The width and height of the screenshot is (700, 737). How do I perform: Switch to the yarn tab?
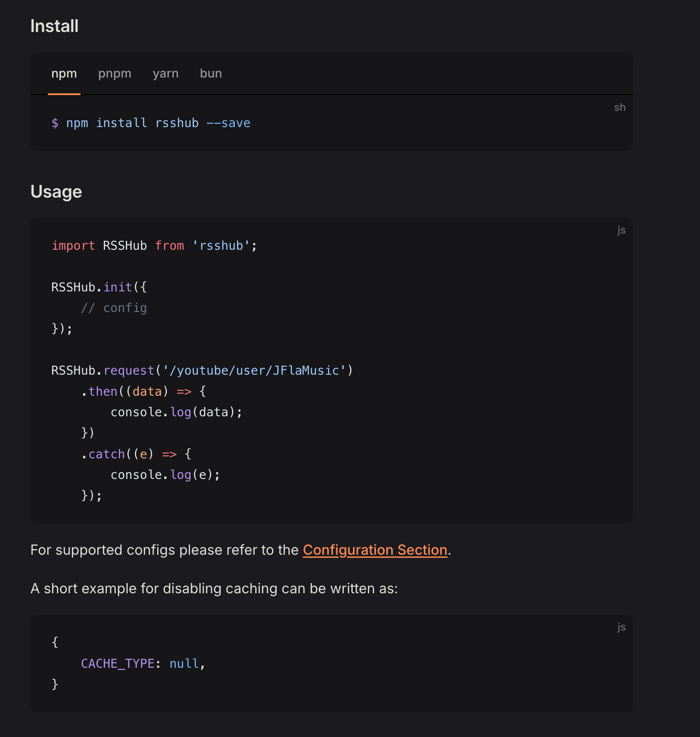click(166, 74)
